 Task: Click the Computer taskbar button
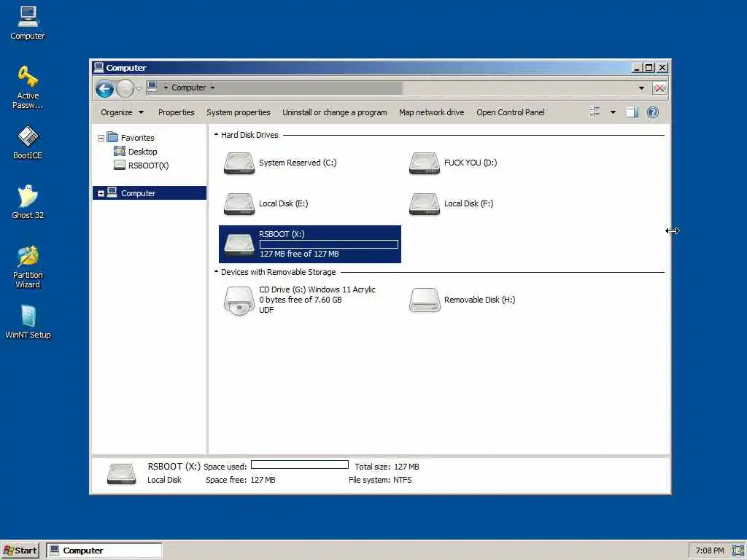coord(104,551)
